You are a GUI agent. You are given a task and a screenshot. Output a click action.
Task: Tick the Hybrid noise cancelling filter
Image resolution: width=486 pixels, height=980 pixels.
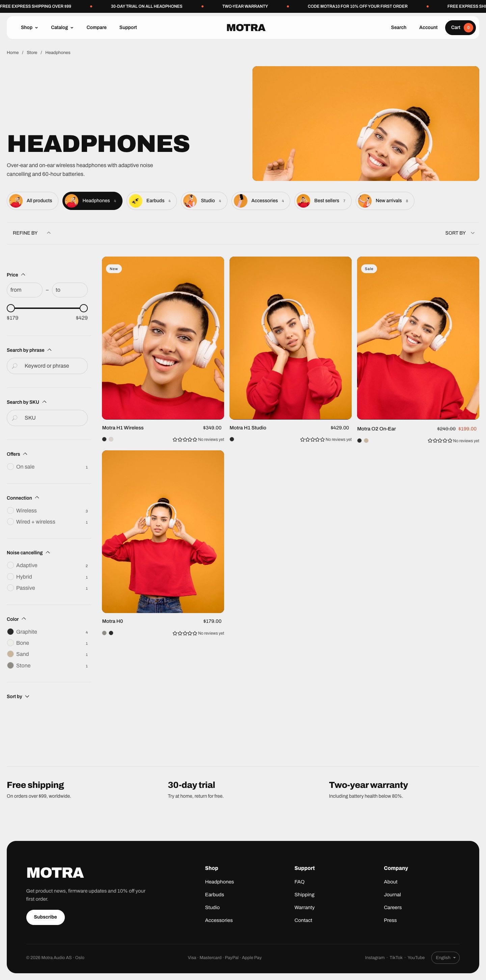11,577
